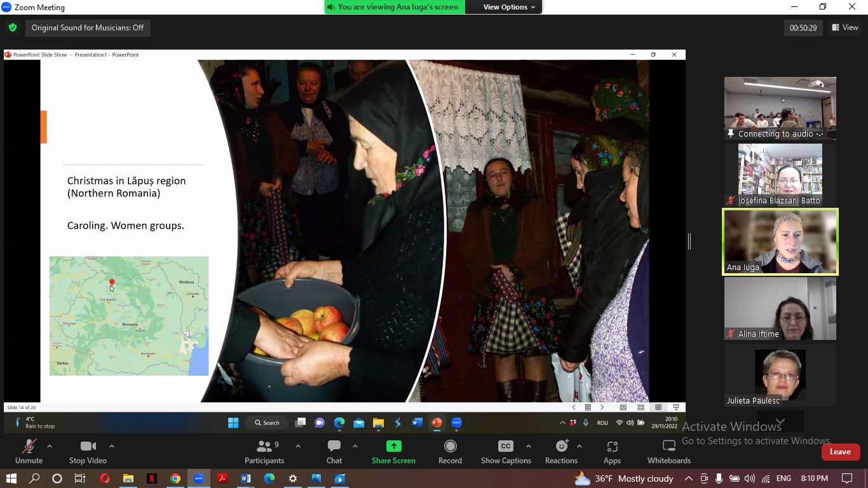The width and height of the screenshot is (868, 488).
Task: Click the green encryption shield icon
Action: (x=13, y=27)
